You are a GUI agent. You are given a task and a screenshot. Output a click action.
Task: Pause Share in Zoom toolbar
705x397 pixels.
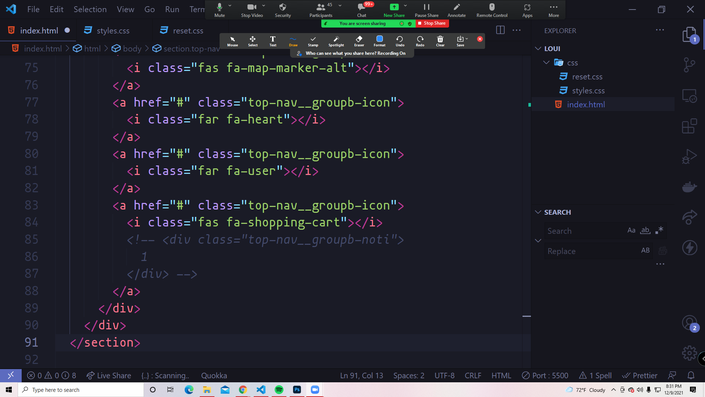426,10
